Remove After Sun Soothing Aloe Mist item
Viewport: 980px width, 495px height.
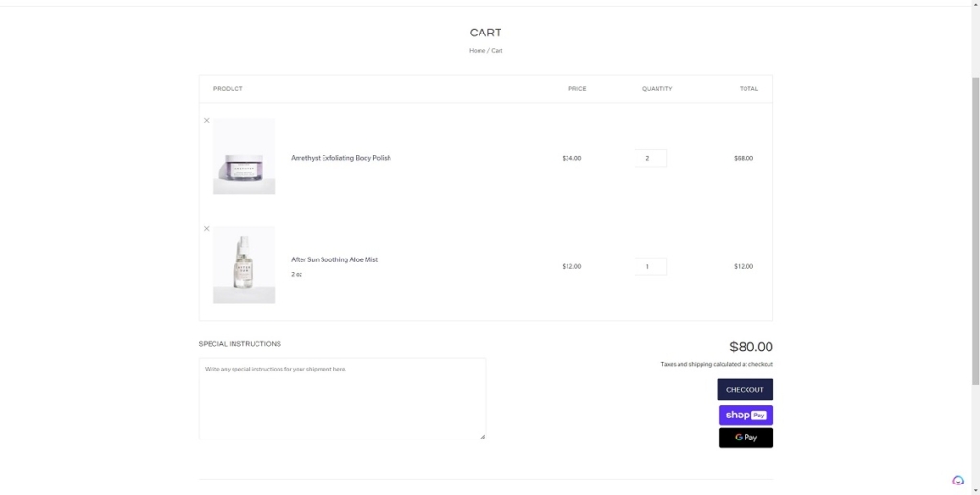click(x=206, y=229)
